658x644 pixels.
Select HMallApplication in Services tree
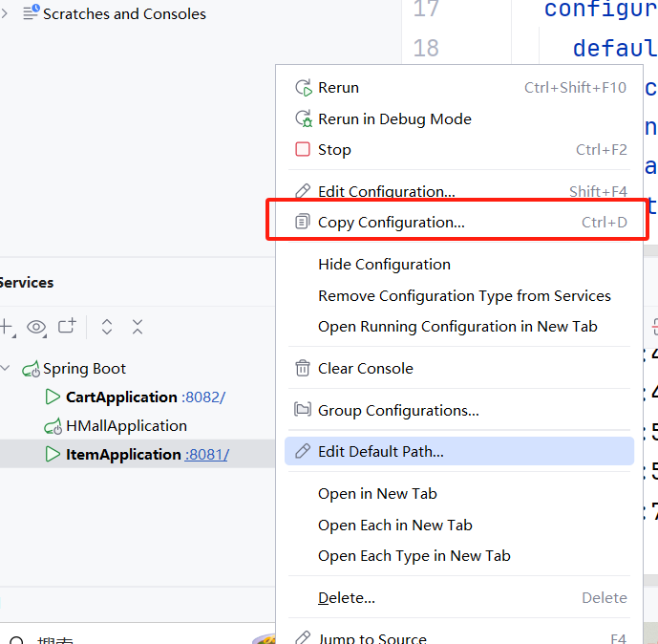(x=126, y=426)
